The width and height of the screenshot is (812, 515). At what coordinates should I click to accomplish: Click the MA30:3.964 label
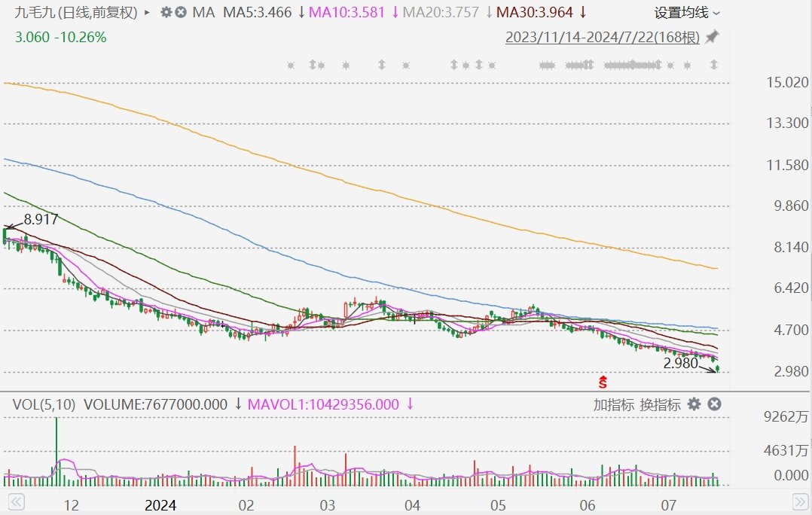[536, 13]
